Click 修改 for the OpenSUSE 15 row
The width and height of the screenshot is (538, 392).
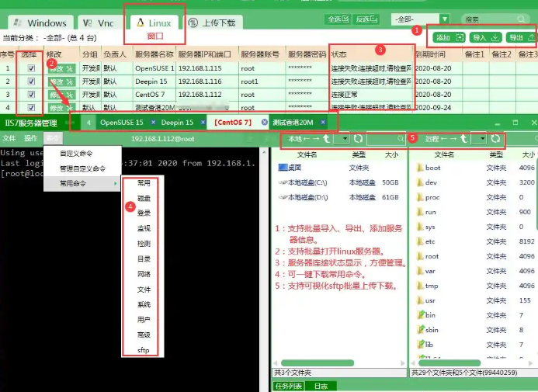coord(61,68)
